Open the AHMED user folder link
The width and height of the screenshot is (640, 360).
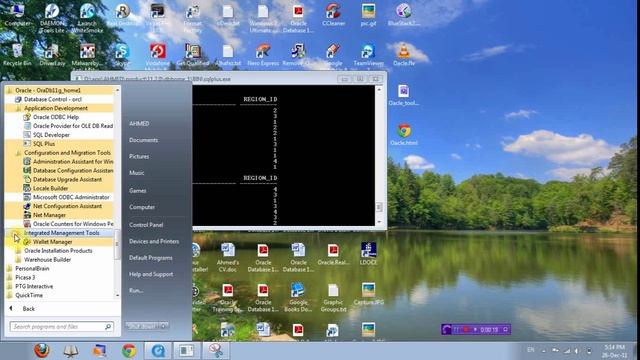click(139, 123)
